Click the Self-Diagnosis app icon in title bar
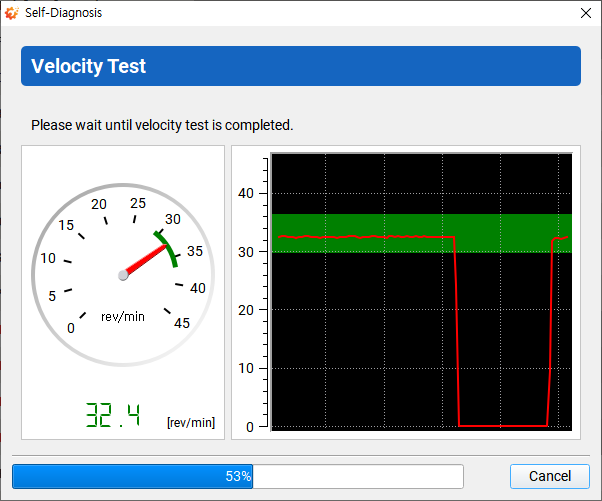 click(12, 13)
